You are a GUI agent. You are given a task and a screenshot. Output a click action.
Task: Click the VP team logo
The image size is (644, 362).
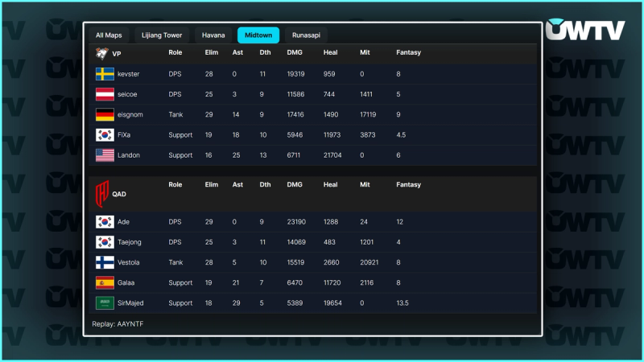(102, 53)
